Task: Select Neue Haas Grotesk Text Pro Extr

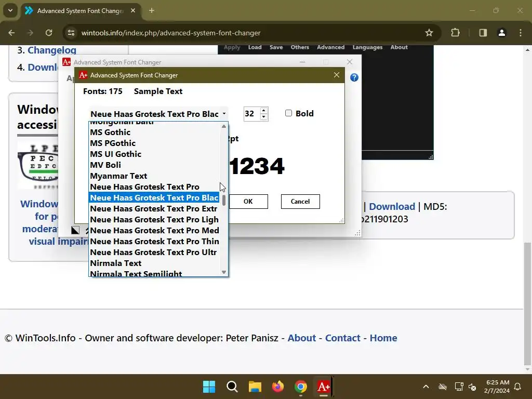Action: (154, 209)
